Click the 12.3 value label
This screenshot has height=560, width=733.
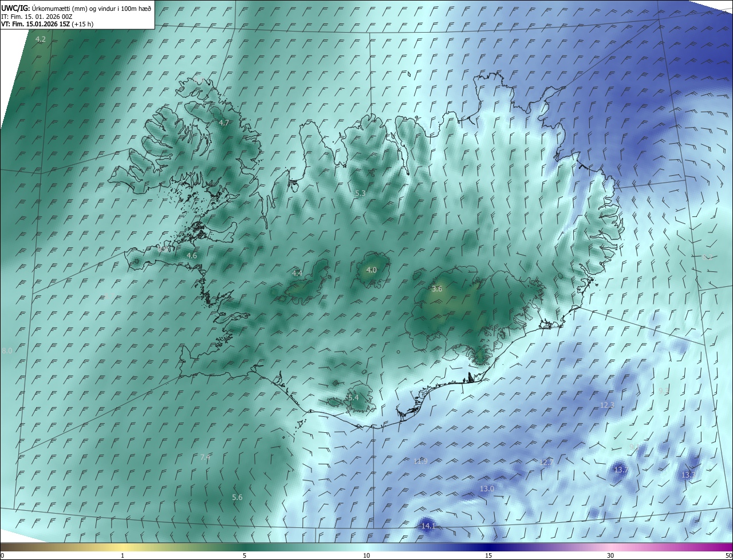point(607,405)
